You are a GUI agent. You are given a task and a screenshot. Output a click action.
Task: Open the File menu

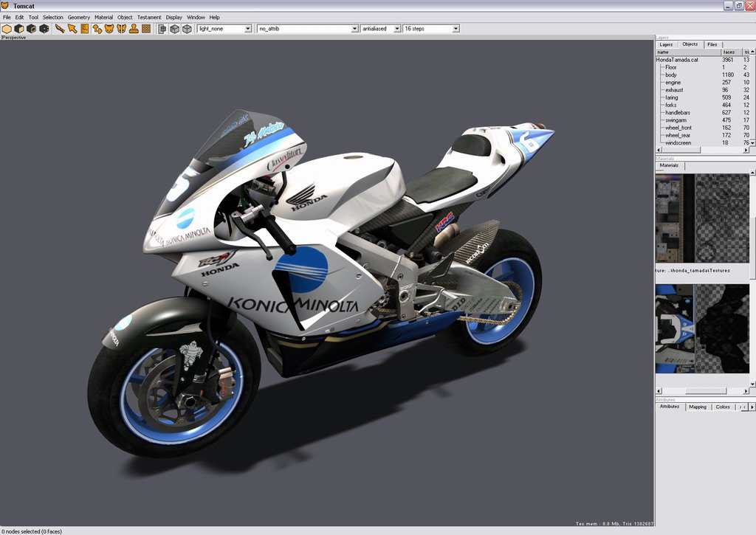click(7, 18)
